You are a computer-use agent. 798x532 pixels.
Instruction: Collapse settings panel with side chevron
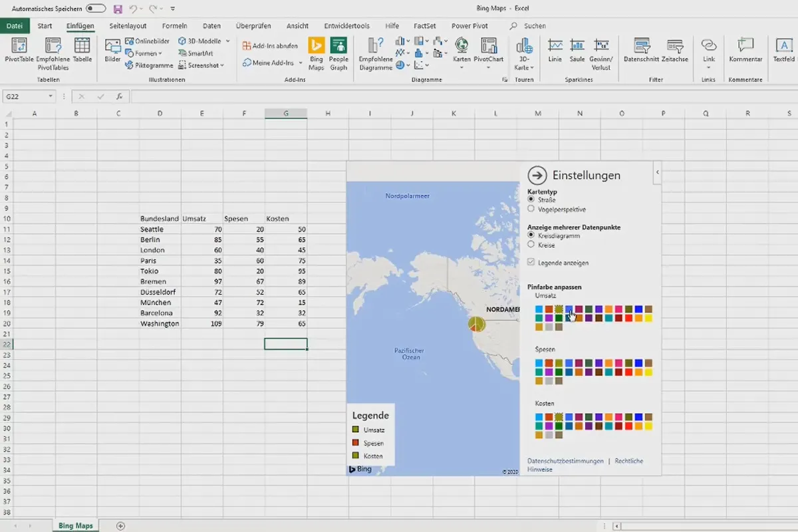[x=657, y=172]
